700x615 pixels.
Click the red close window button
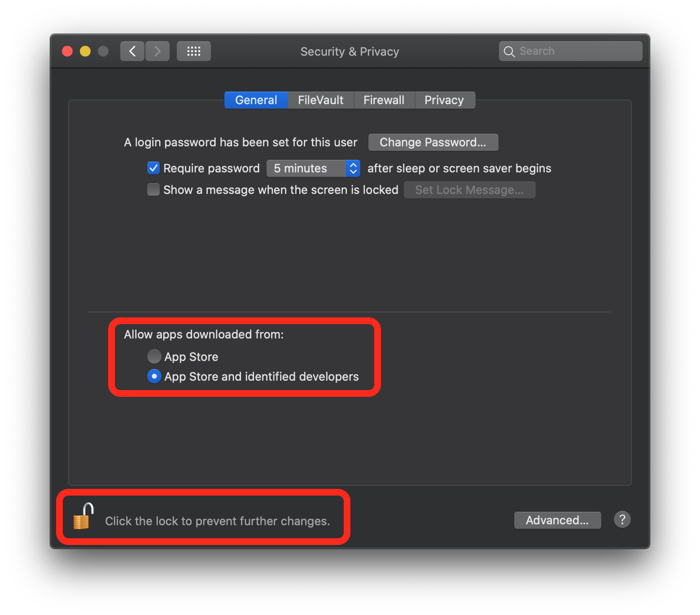pos(67,51)
